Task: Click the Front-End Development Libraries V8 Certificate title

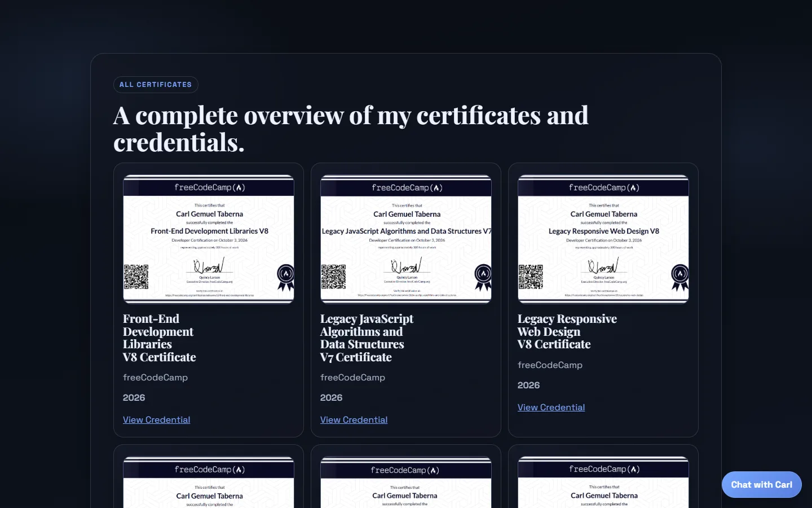Action: (160, 338)
